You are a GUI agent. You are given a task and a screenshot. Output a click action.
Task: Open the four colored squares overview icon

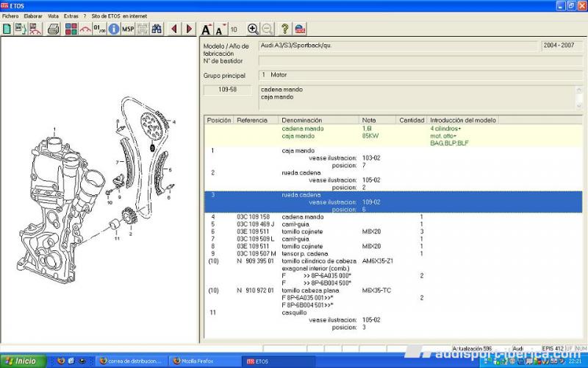71,29
